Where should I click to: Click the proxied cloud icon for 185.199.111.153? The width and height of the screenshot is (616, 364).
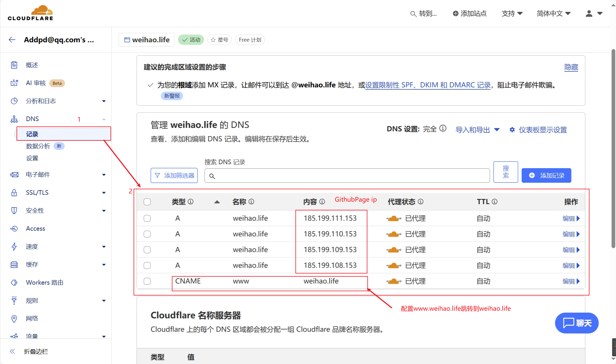tap(394, 218)
